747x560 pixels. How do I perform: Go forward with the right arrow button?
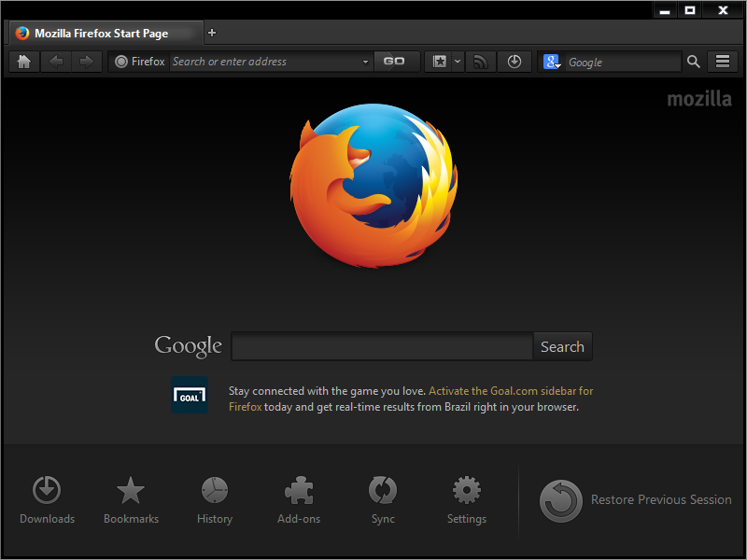(x=86, y=62)
